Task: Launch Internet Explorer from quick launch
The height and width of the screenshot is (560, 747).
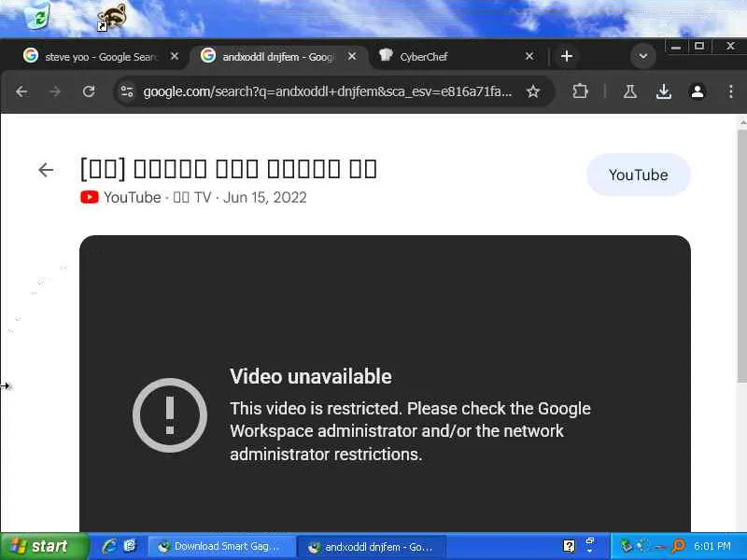Action: (109, 546)
